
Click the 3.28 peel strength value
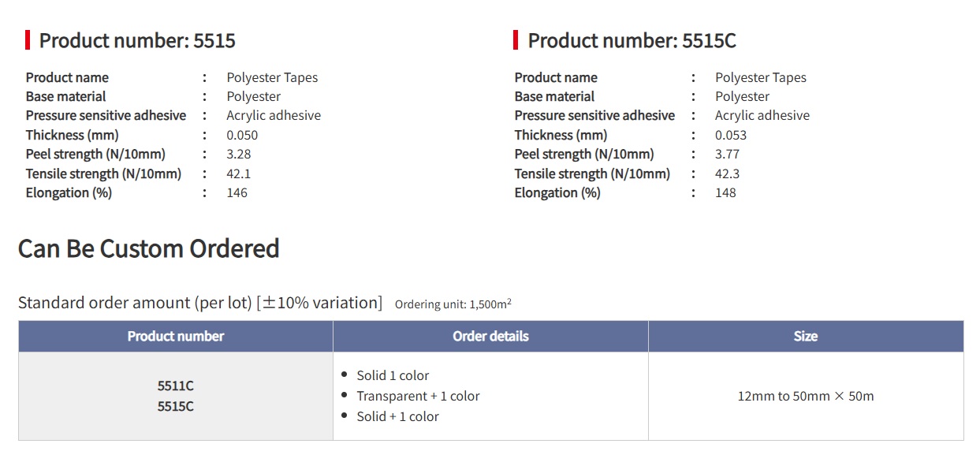click(239, 154)
